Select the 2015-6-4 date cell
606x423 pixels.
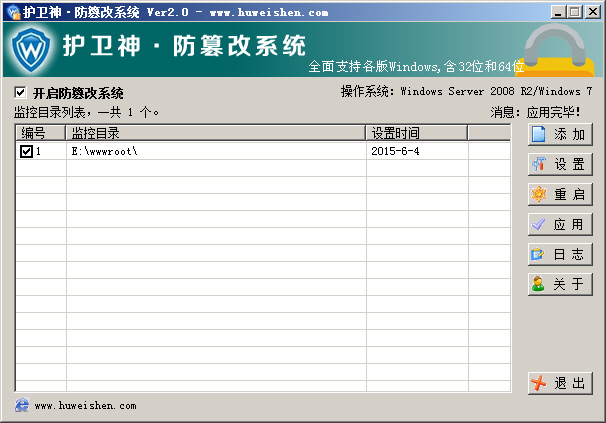coord(395,151)
